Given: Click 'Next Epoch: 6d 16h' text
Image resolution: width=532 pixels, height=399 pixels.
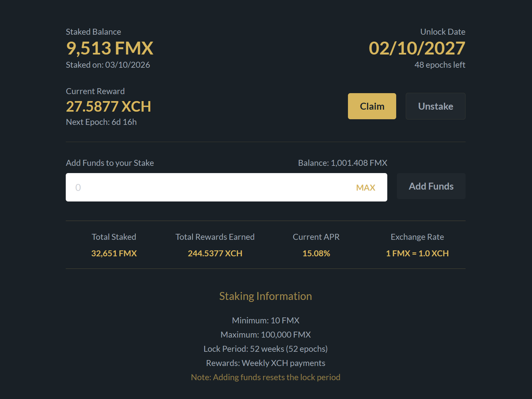Looking at the screenshot, I should tap(101, 122).
